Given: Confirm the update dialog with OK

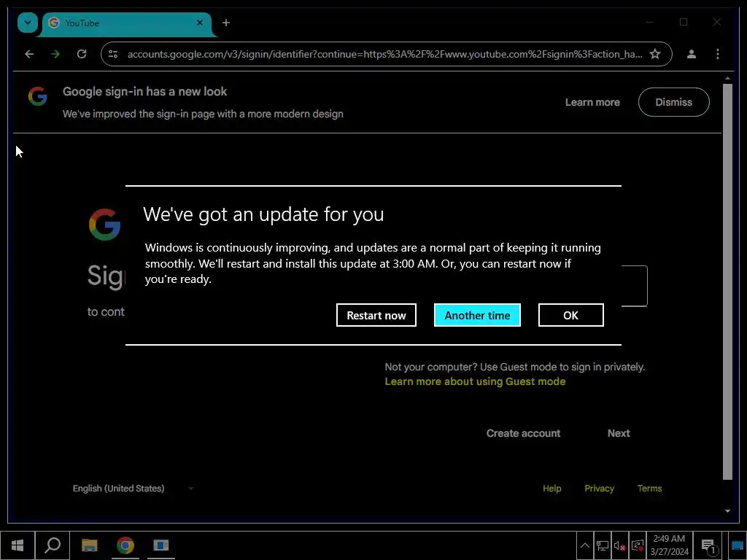Looking at the screenshot, I should pos(570,315).
